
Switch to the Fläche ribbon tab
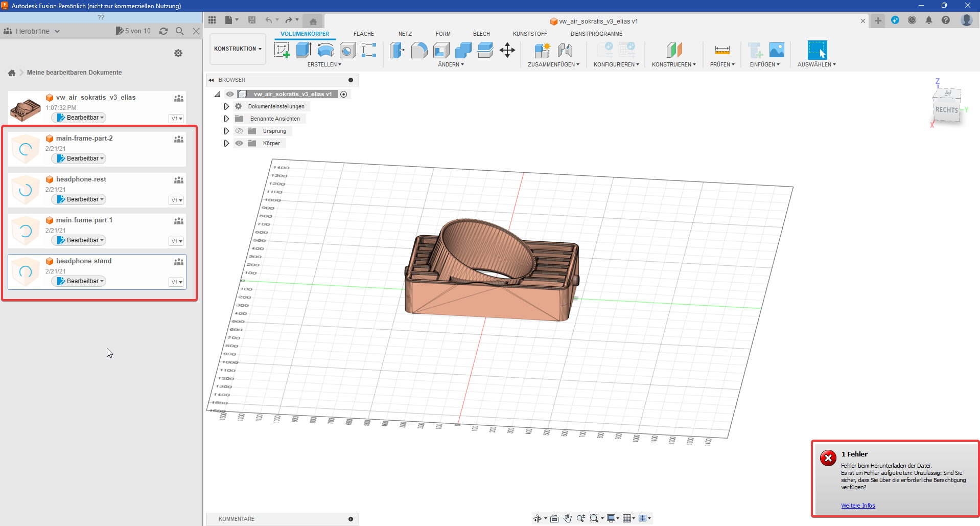(x=364, y=34)
